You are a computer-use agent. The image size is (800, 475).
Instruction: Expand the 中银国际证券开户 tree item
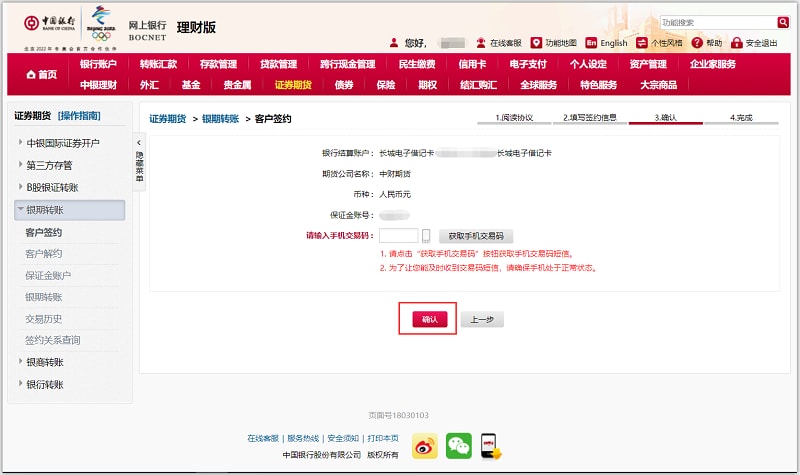tap(20, 143)
